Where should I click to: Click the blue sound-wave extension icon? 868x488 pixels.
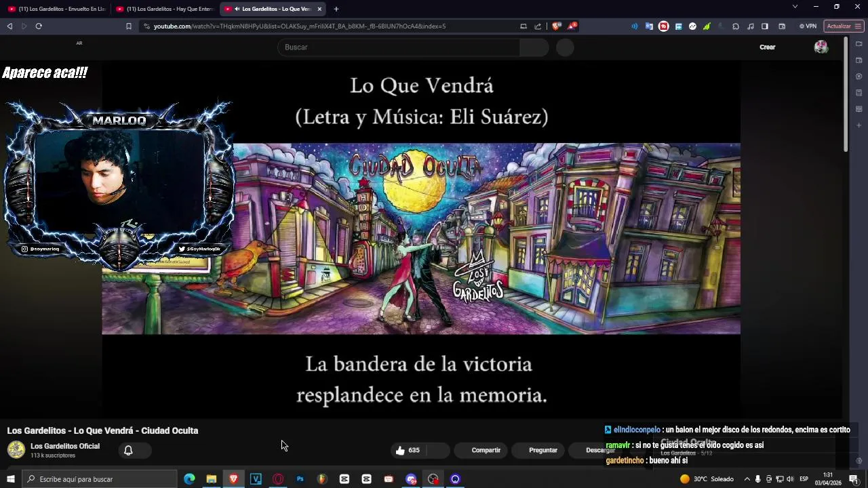635,26
